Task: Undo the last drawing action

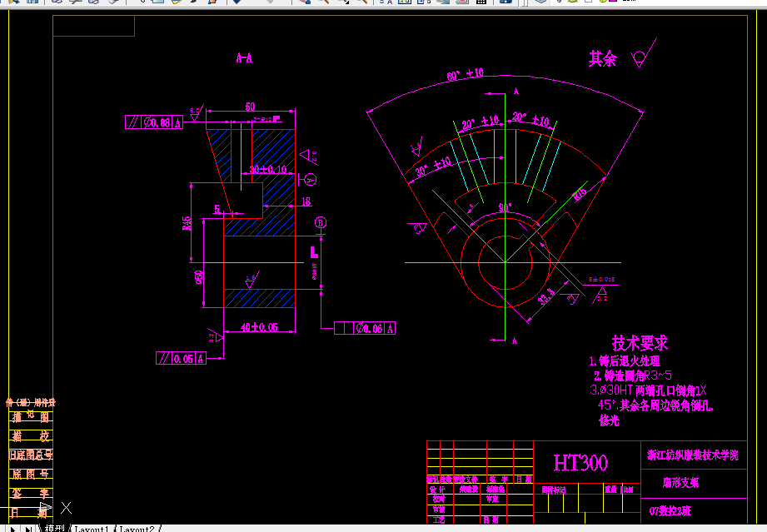Action: pyautogui.click(x=236, y=5)
